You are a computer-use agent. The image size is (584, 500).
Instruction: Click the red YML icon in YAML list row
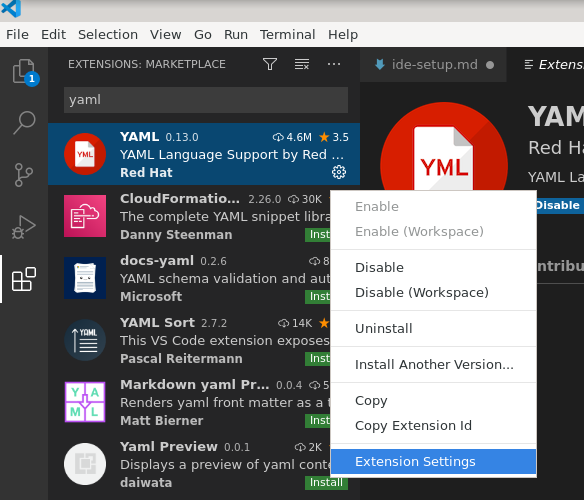(85, 154)
